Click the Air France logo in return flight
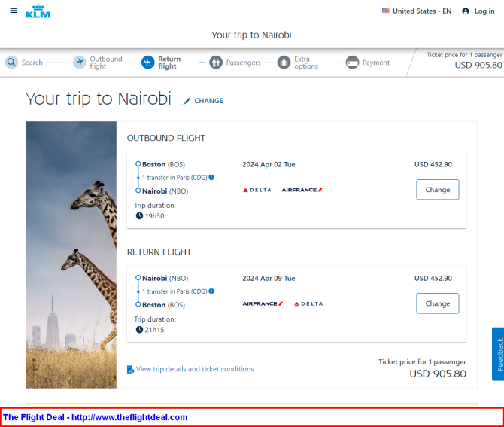This screenshot has width=504, height=427. (x=263, y=303)
